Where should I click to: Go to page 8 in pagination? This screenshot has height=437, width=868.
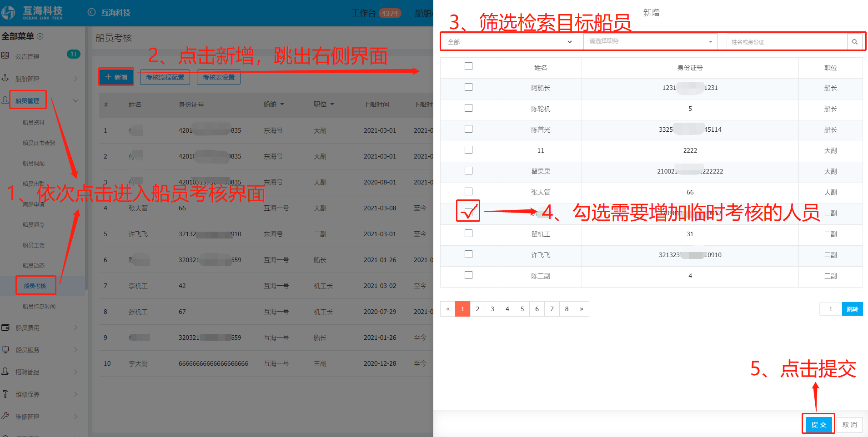(567, 309)
